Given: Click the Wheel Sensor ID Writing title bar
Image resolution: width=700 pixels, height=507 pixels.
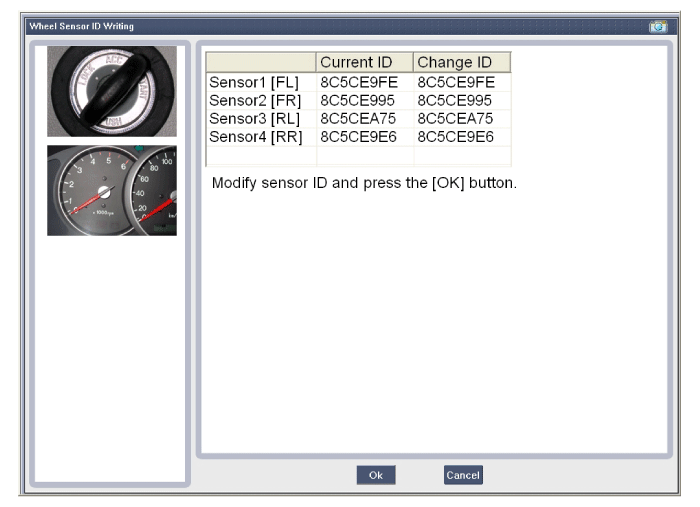Looking at the screenshot, I should click(300, 26).
